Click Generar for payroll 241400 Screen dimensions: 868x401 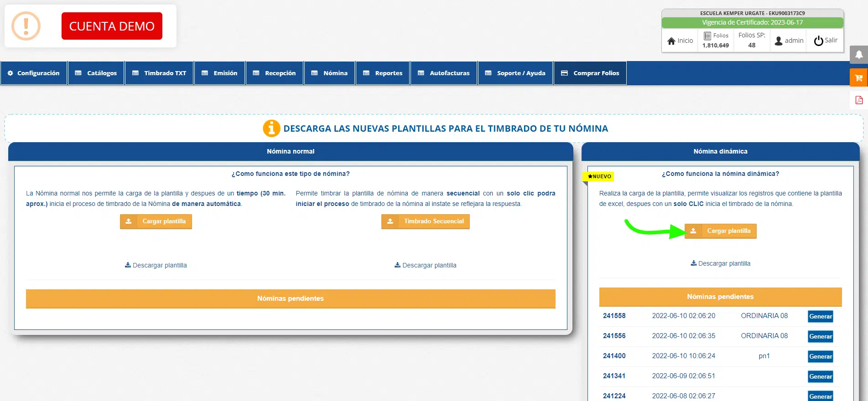(820, 356)
